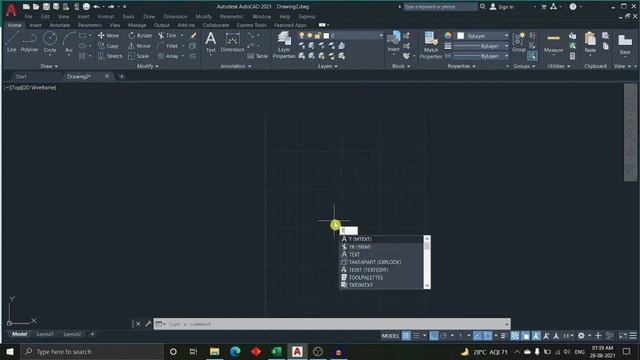640x360 pixels.
Task: Click the AutoCAD application menu logo
Action: pos(11,10)
